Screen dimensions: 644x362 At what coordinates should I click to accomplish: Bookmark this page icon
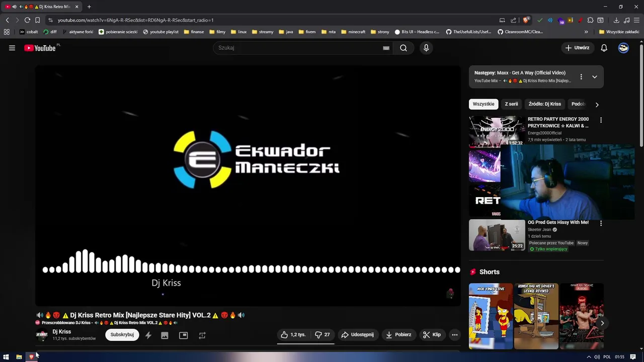coord(37,20)
